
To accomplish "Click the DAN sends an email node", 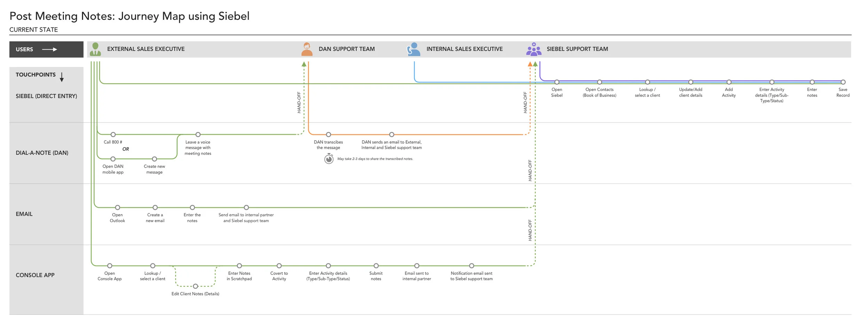I will [392, 135].
